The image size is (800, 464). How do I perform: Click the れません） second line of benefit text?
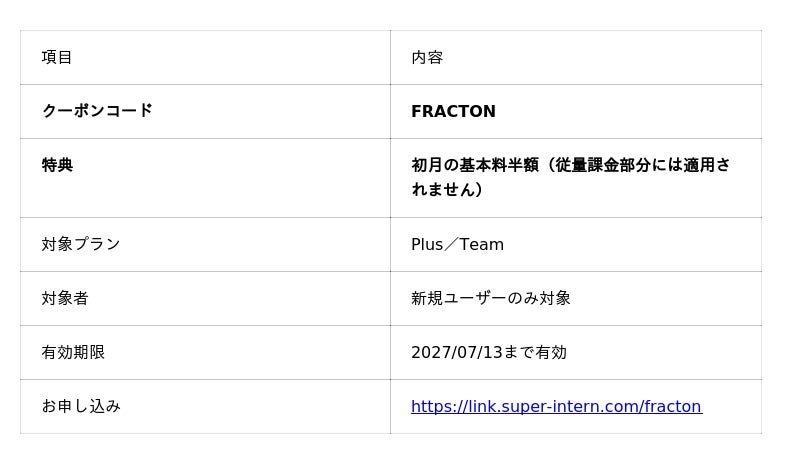[x=446, y=189]
